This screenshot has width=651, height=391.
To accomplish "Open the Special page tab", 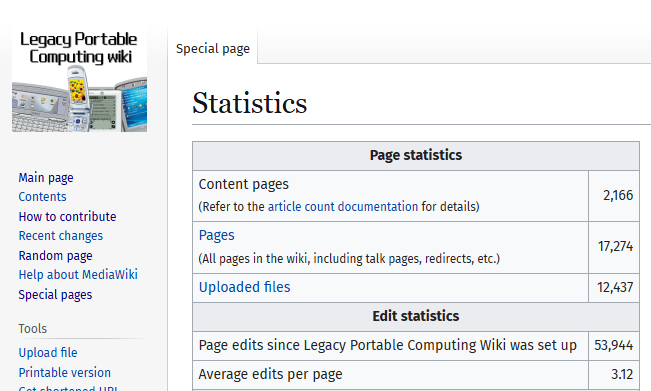I will click(213, 49).
